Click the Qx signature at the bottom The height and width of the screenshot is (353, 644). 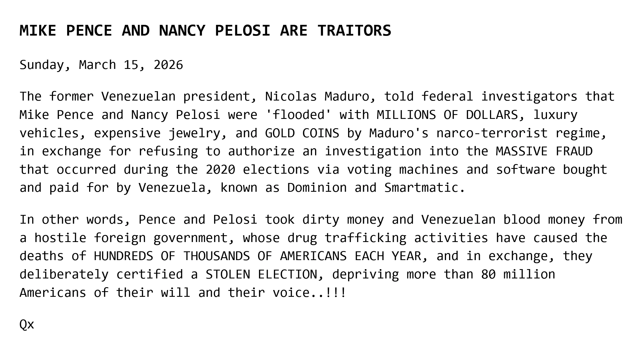click(x=27, y=324)
